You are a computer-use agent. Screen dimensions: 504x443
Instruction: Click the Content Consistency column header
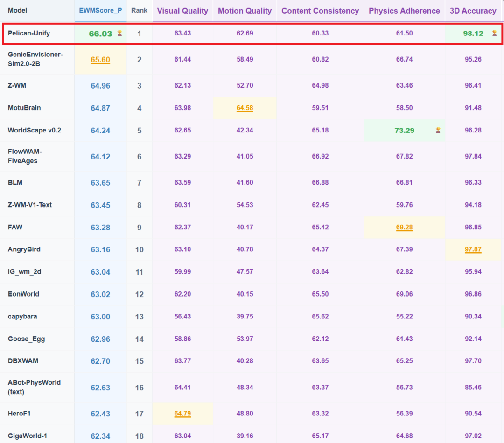(320, 11)
